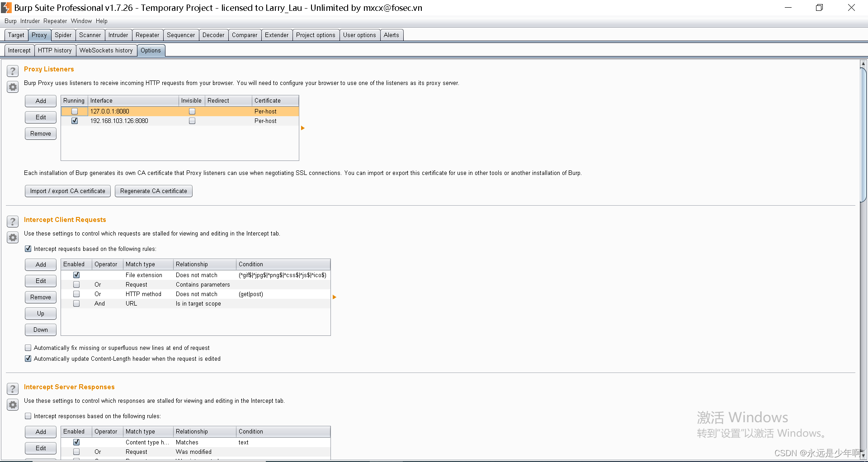Select the 192.168.103.126:8080 listener row
868x462 pixels.
tap(180, 121)
